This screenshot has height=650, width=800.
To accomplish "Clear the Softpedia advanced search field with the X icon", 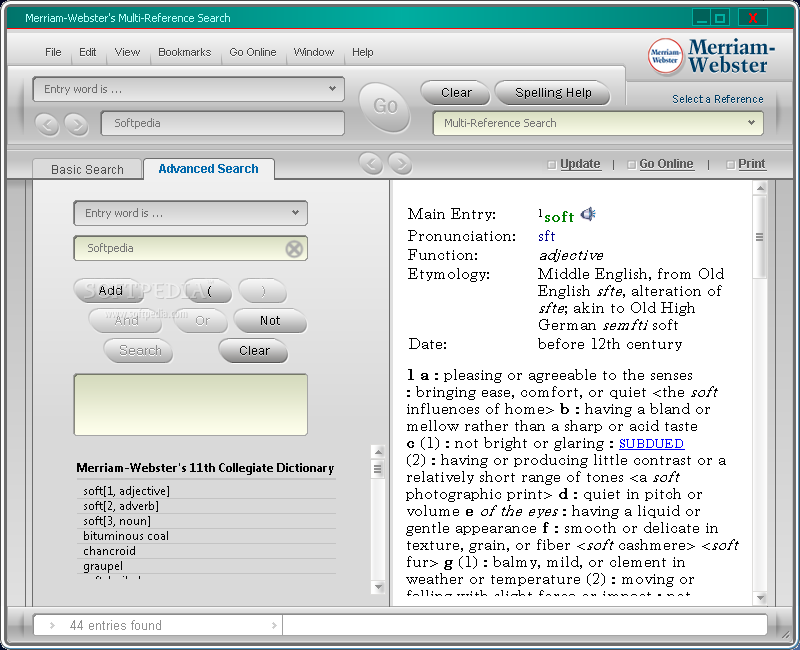I will click(294, 249).
